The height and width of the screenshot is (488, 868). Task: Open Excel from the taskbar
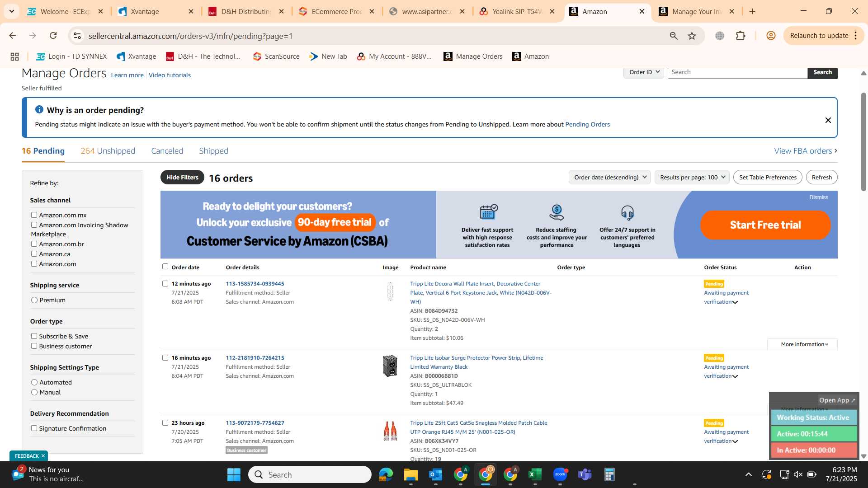click(535, 474)
